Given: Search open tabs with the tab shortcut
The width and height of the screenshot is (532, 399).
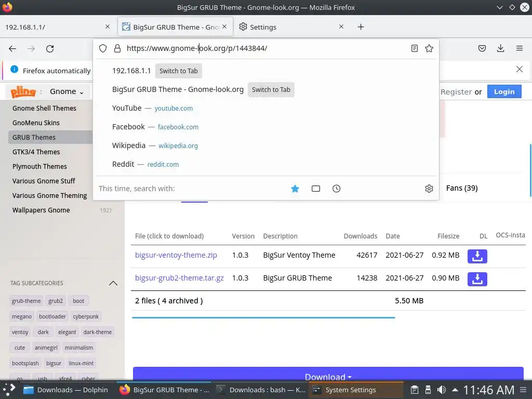Looking at the screenshot, I should tap(315, 189).
